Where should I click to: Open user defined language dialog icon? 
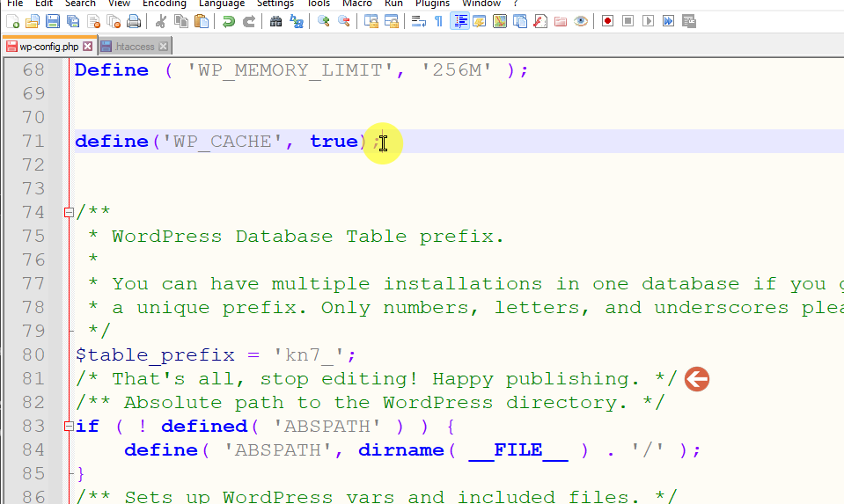tap(479, 21)
